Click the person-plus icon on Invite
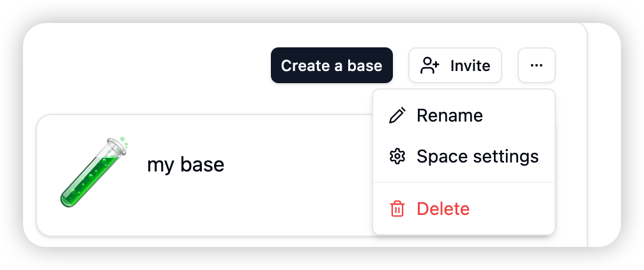 [430, 65]
